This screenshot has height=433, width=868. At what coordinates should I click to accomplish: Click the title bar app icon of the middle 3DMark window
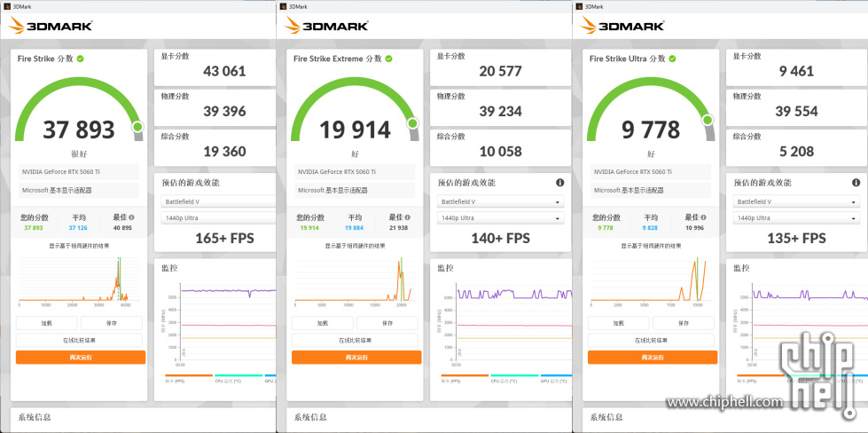[x=282, y=6]
